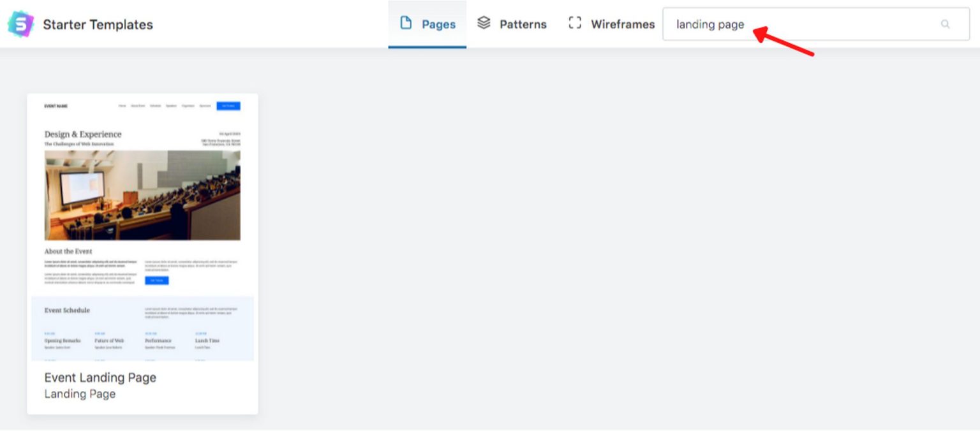Click the blue header button in preview
Image resolution: width=980 pixels, height=431 pixels.
[x=228, y=106]
